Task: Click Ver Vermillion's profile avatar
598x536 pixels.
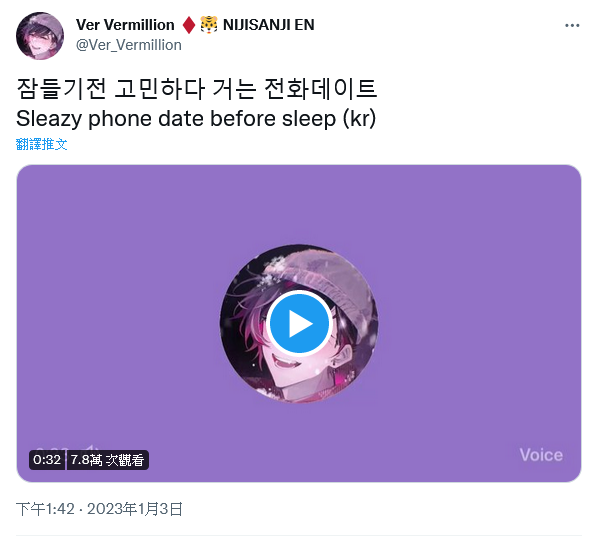Action: pos(40,35)
